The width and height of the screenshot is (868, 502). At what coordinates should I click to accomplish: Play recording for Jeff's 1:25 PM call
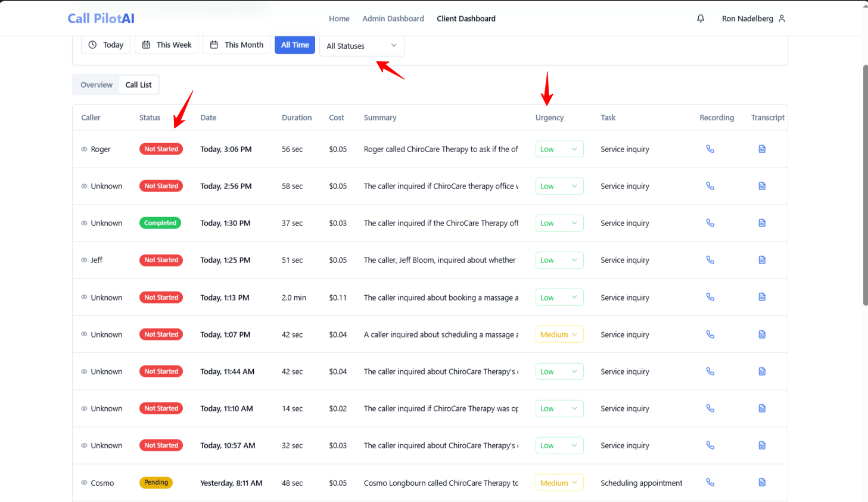[x=710, y=260]
